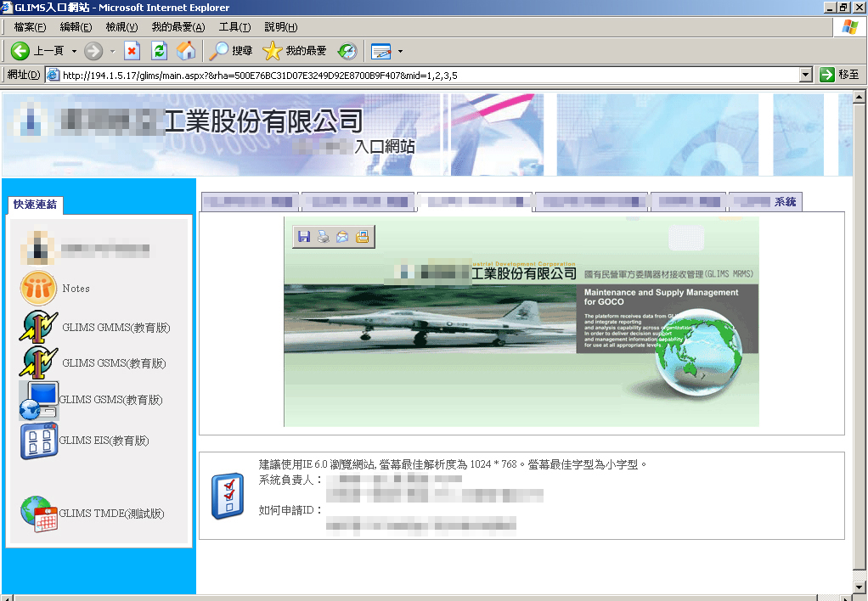Open the History toolbar icon
The height and width of the screenshot is (601, 868).
[347, 51]
